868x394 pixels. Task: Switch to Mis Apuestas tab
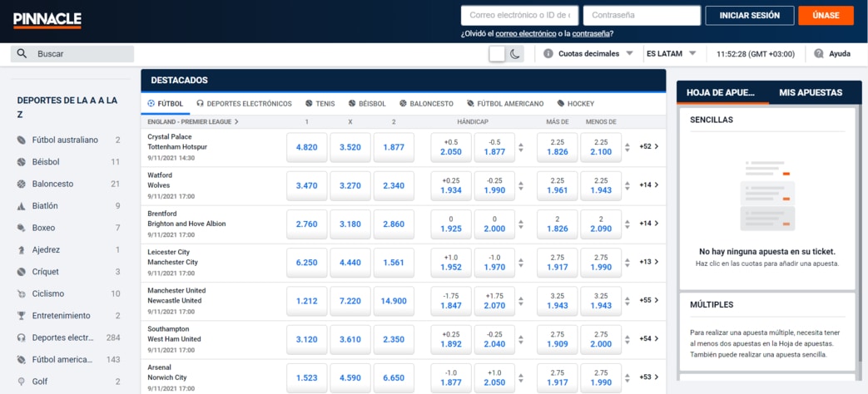811,93
